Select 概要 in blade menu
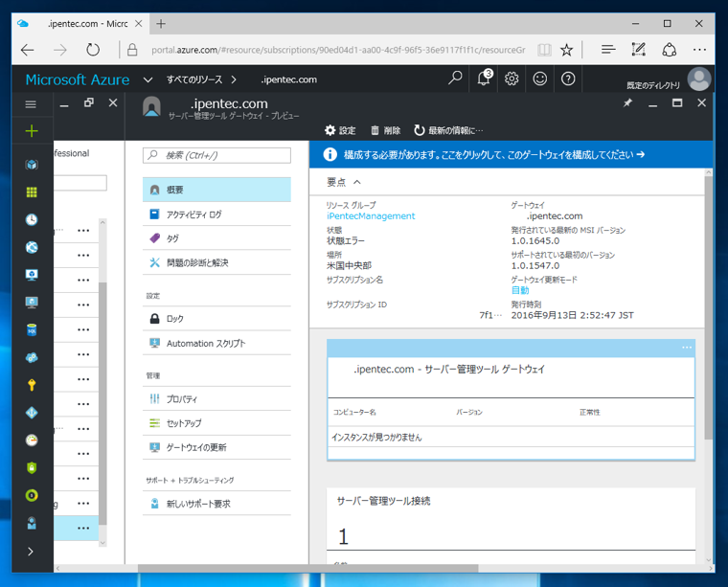The width and height of the screenshot is (728, 587). [216, 190]
